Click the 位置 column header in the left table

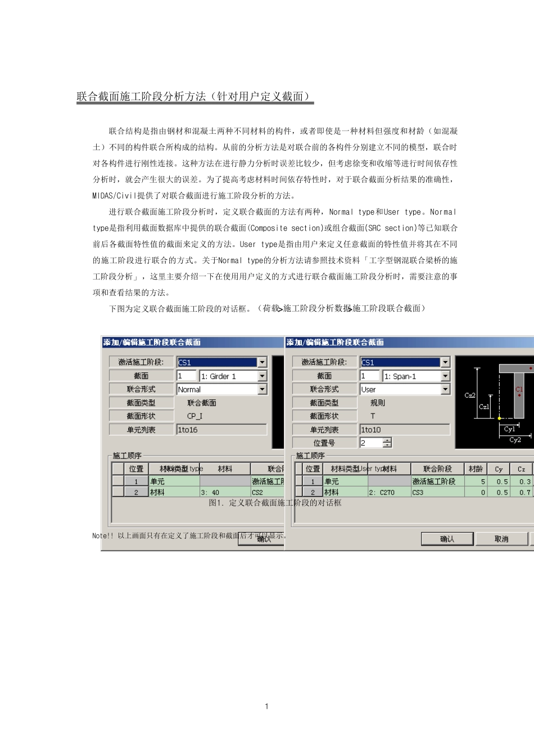click(136, 469)
